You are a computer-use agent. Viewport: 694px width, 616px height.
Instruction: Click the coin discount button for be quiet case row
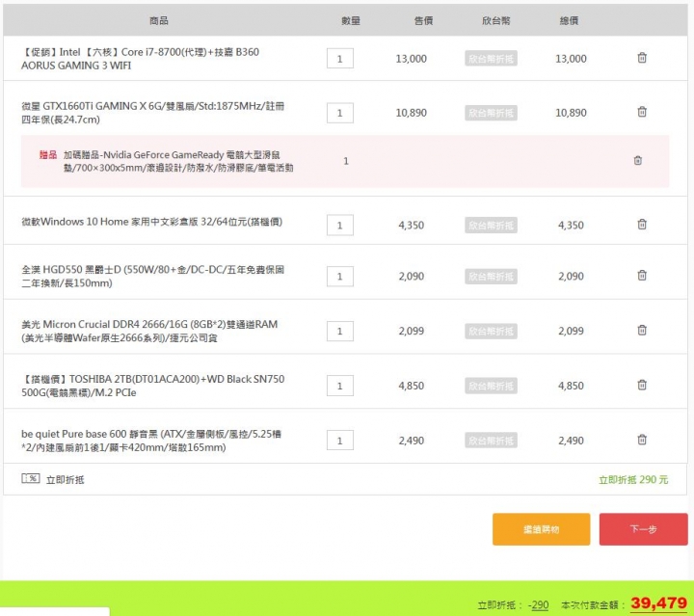pos(491,441)
